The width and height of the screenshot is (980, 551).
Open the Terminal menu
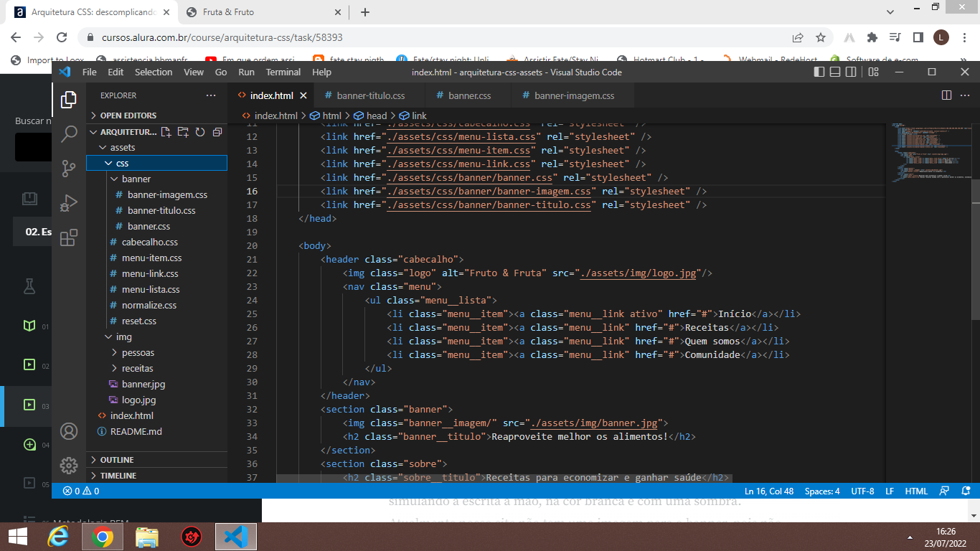tap(283, 72)
